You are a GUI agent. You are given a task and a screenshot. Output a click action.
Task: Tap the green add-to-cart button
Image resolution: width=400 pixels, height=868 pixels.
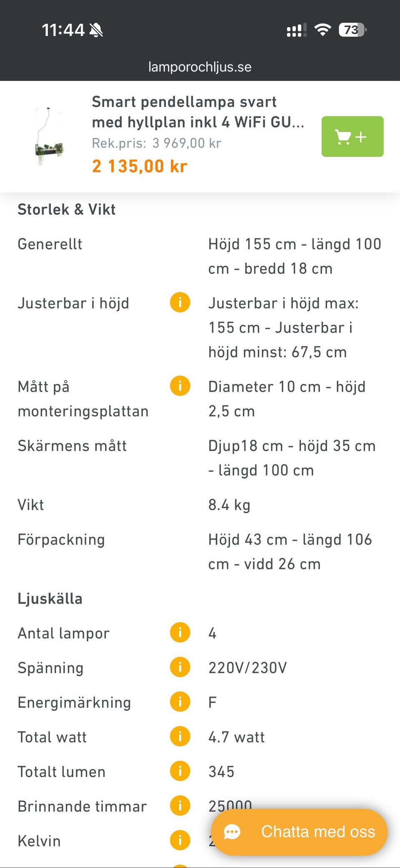(x=352, y=136)
